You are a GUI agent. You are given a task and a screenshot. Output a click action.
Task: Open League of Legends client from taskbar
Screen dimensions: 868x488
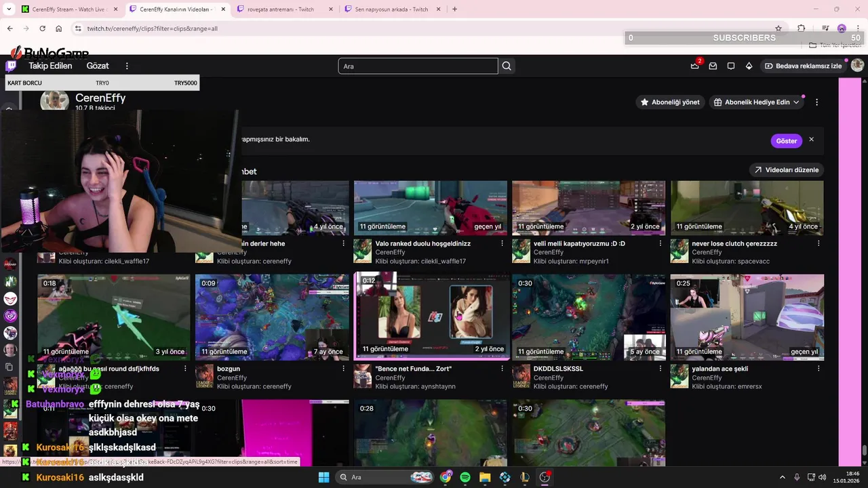pos(524,477)
